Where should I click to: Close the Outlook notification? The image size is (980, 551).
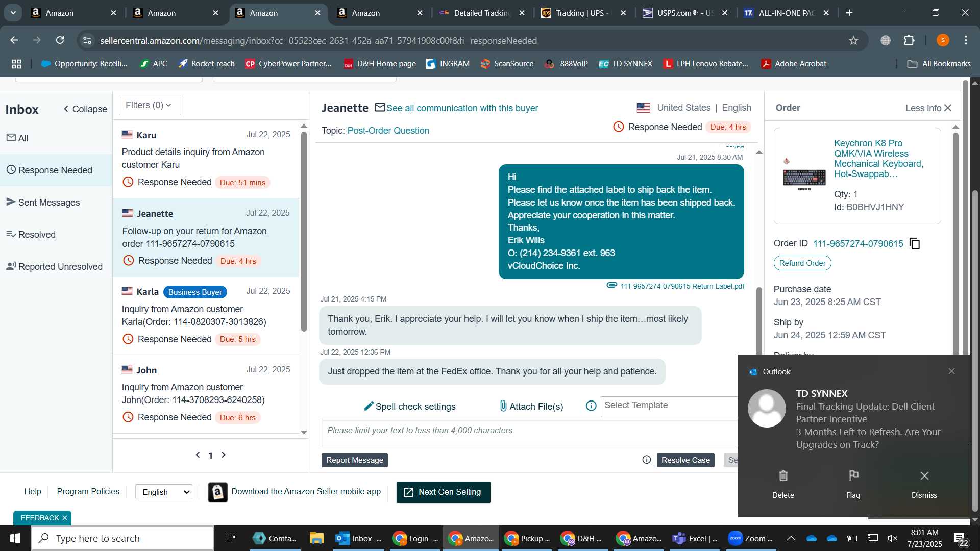(x=951, y=371)
